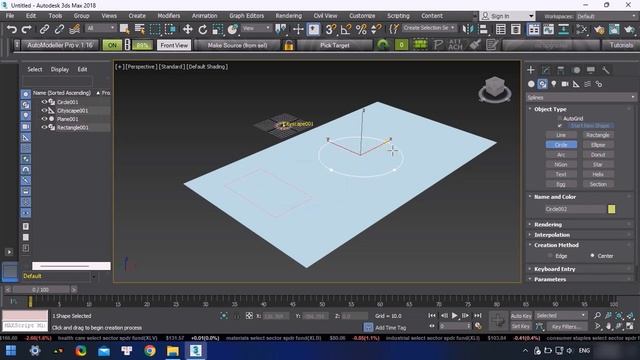This screenshot has width=640, height=360.
Task: Open the Rendering menu
Action: pyautogui.click(x=289, y=16)
